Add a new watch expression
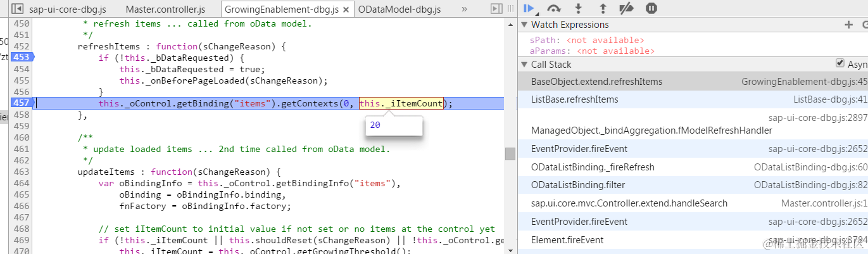868x254 pixels. click(849, 25)
